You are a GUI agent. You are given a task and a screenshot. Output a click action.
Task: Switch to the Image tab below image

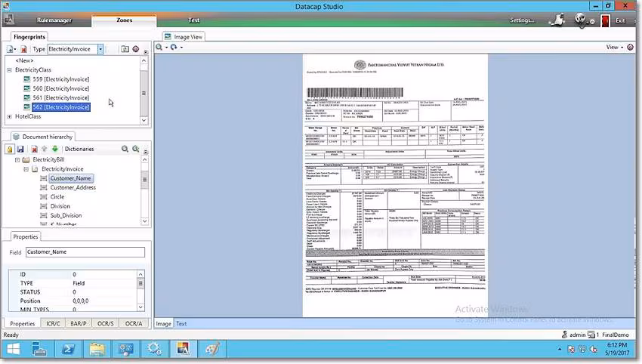tap(163, 324)
